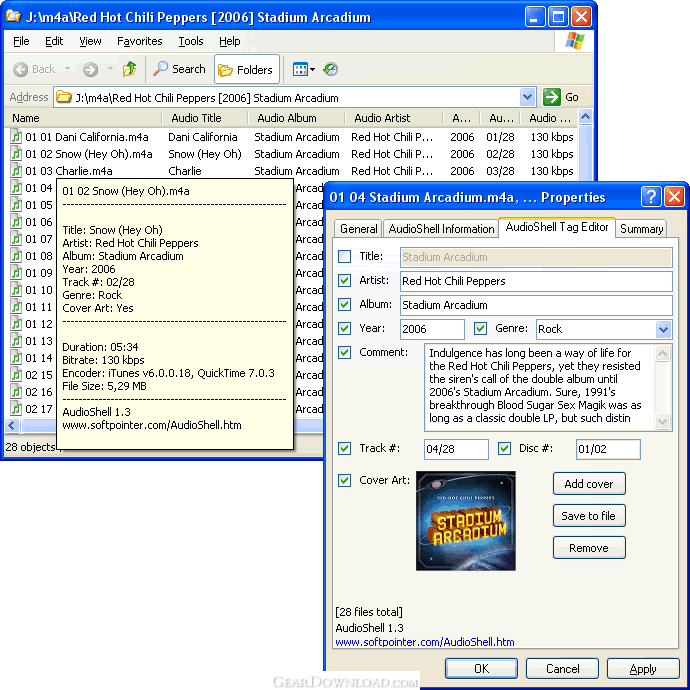Select music file icon in row 01 08
This screenshot has width=690, height=690.
(x=16, y=256)
